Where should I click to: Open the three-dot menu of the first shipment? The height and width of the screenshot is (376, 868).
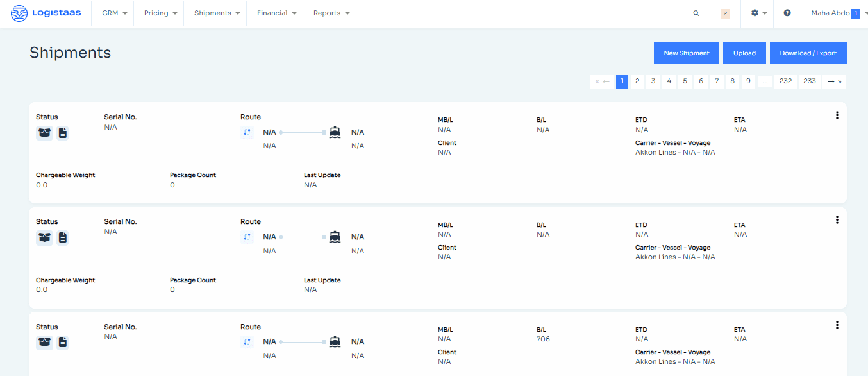point(837,115)
